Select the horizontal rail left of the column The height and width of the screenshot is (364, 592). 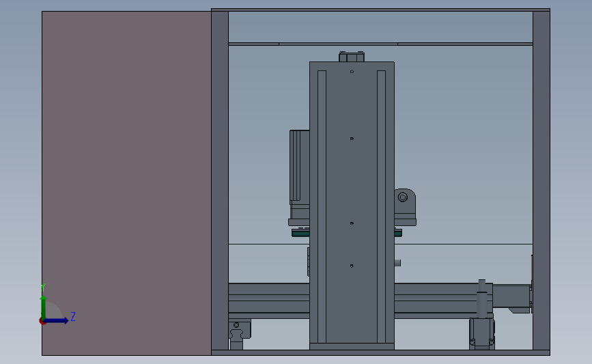(x=269, y=301)
